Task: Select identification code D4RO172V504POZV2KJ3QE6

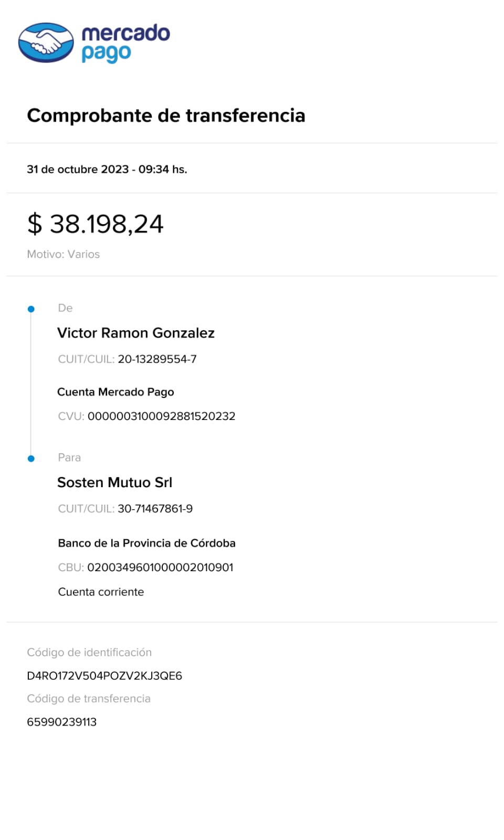Action: [x=104, y=676]
